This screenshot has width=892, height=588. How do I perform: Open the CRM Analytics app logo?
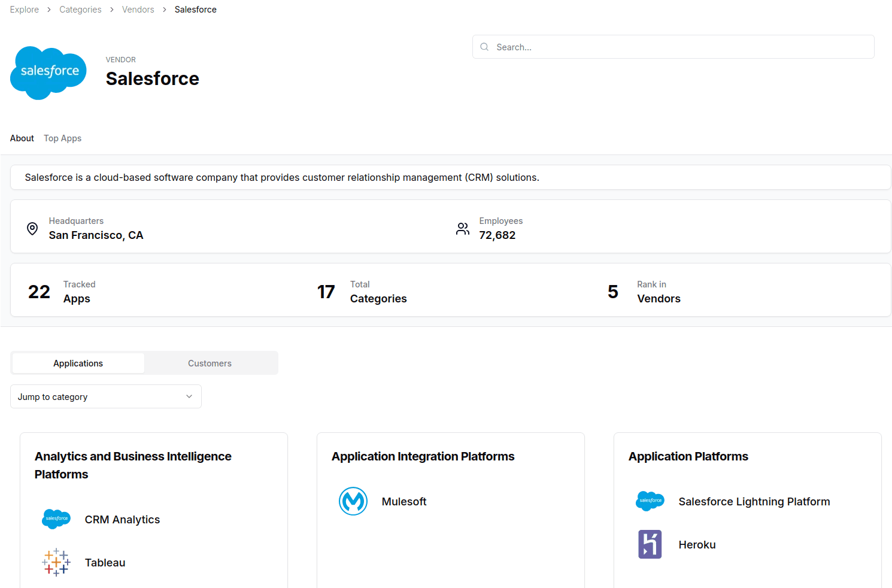56,519
